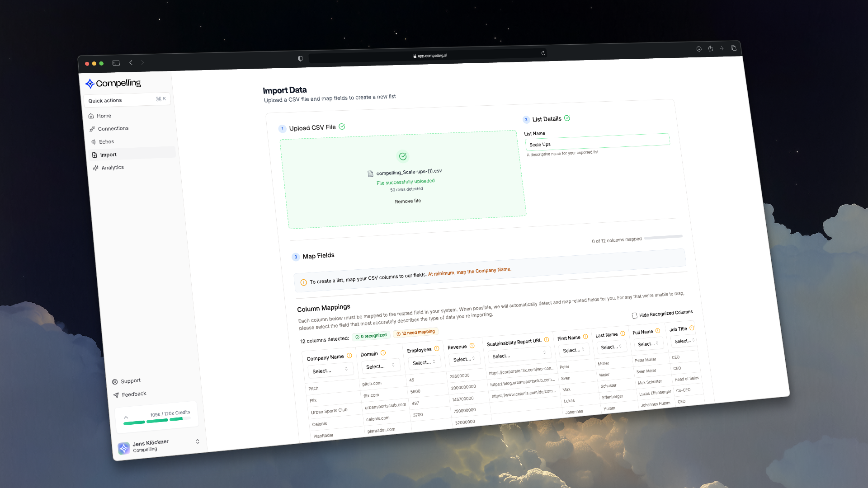Open Employees field Select dropdown

pos(424,362)
